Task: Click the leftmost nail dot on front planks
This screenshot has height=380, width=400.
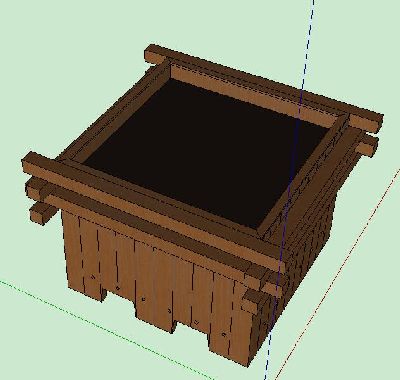Action: click(93, 277)
